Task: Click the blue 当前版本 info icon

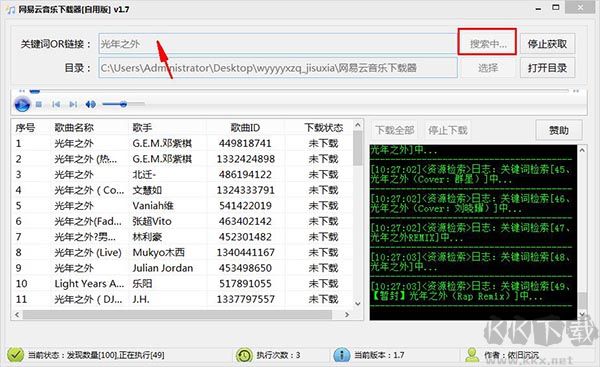Action: coord(341,355)
